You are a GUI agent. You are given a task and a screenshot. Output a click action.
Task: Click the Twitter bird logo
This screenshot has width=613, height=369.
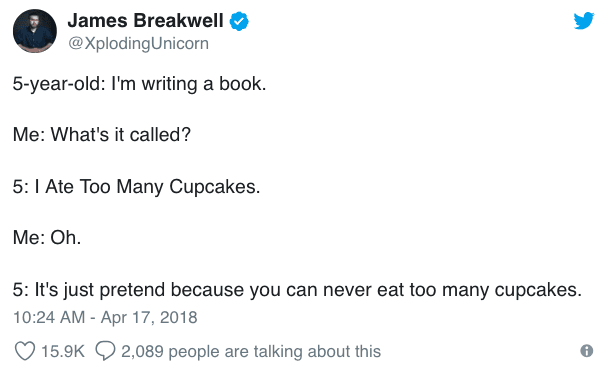pos(584,21)
